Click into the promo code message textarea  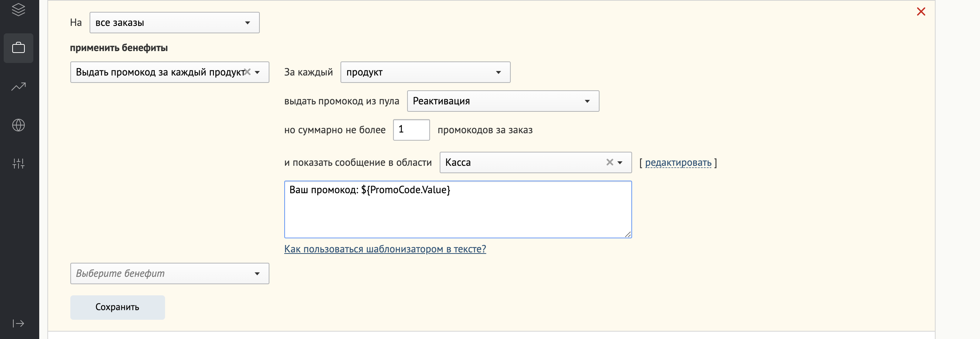click(458, 209)
